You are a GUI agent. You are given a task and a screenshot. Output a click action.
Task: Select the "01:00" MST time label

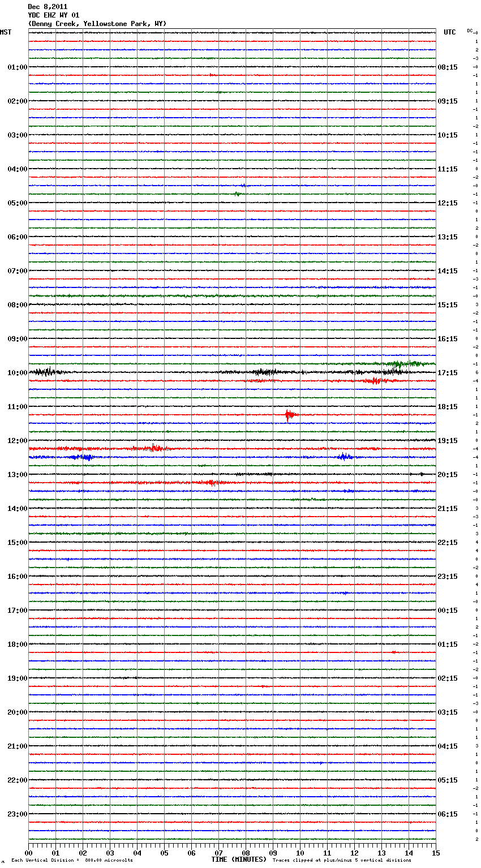[x=18, y=67]
